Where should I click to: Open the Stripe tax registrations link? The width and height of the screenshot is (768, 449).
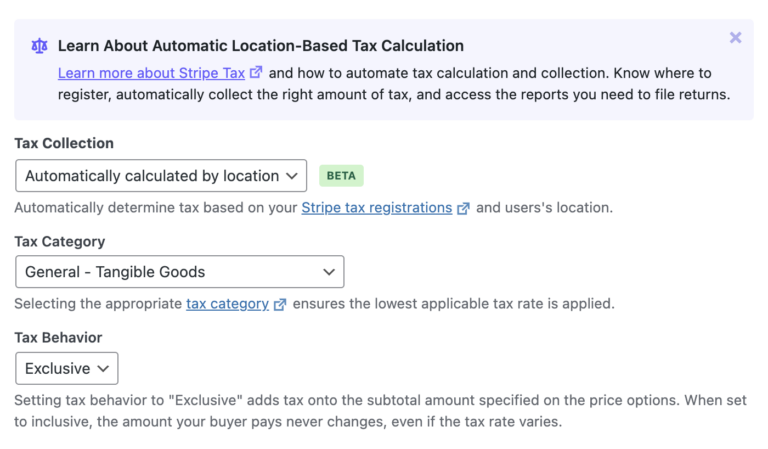(377, 208)
